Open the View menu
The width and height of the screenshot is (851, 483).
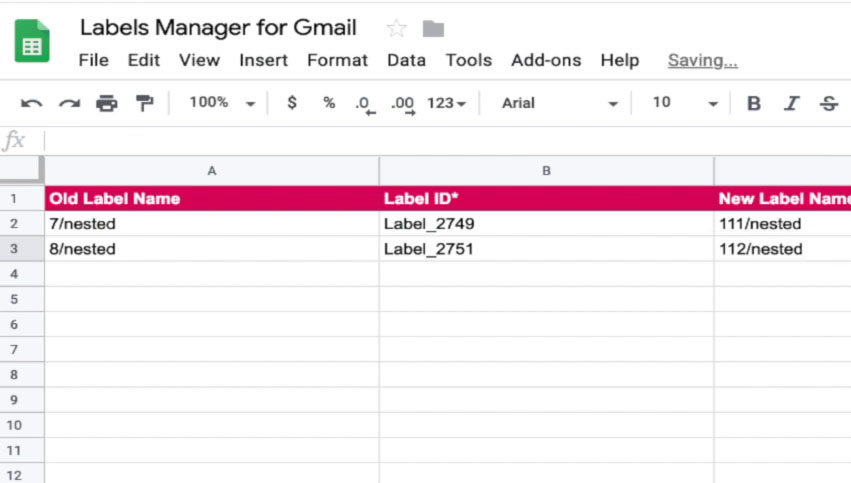pyautogui.click(x=200, y=60)
